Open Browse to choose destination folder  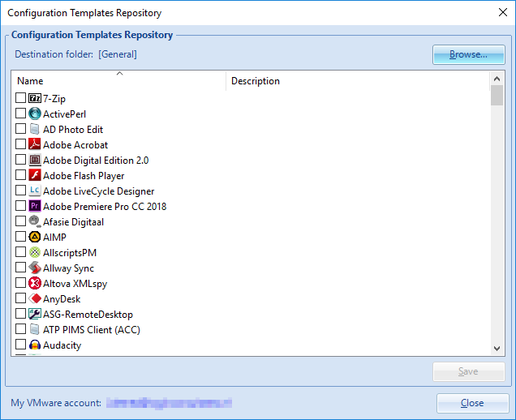click(468, 55)
